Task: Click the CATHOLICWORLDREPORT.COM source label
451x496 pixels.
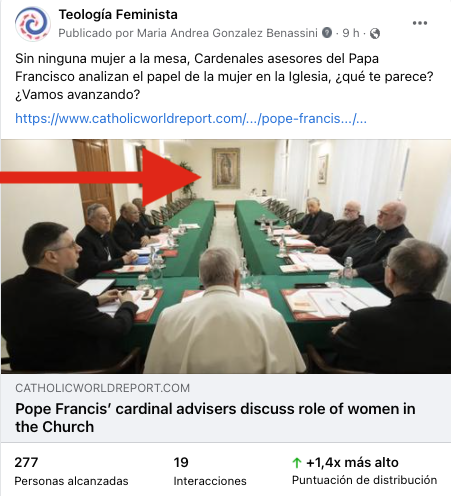Action: click(x=102, y=388)
